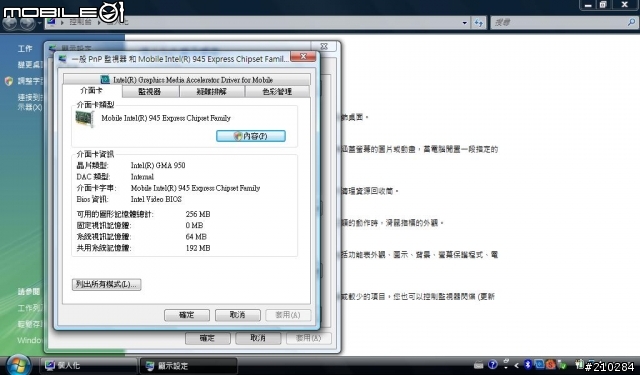Screen dimensions: 640x375
Task: Click 工作列 link in sidebar bottom
Action: coord(29,308)
